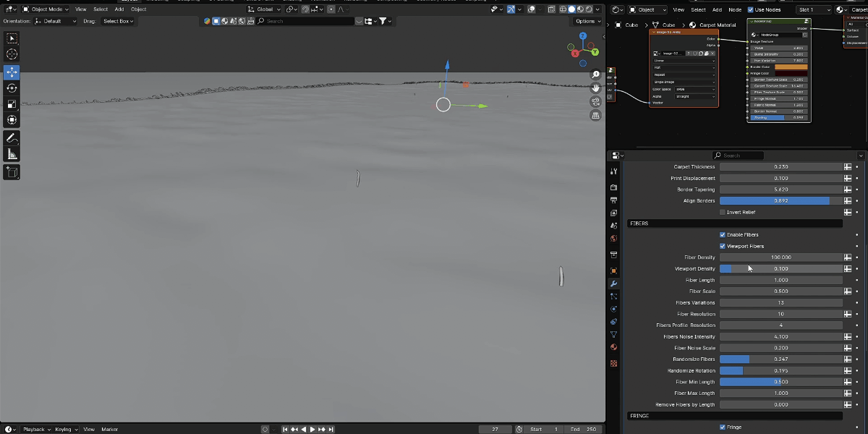
Task: Choose the Add Cube tool
Action: pos(12,172)
